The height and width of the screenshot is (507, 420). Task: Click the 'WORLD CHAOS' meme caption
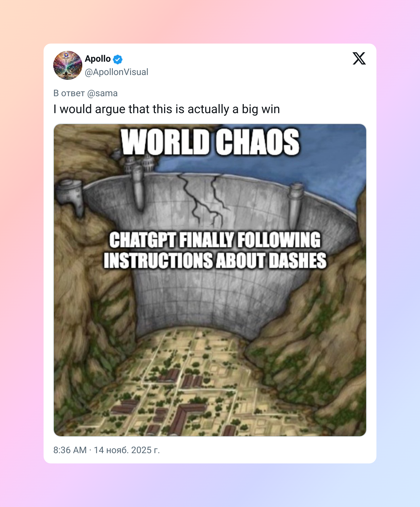pos(210,142)
